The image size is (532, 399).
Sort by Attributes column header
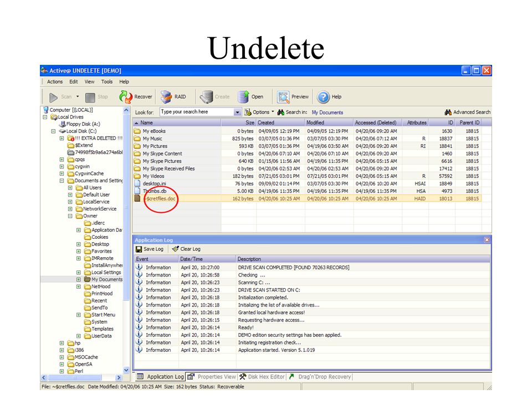(x=415, y=122)
